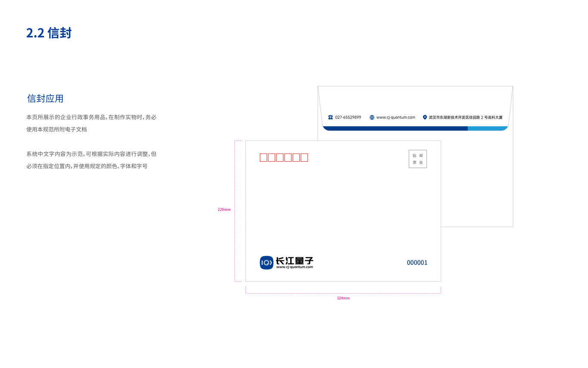Click the 229mm height dimension label

(x=224, y=210)
